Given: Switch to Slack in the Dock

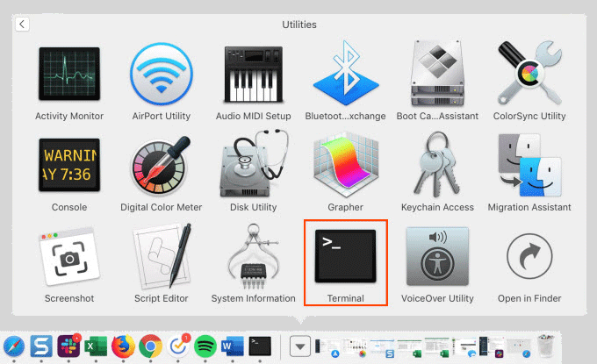Looking at the screenshot, I should (x=68, y=346).
